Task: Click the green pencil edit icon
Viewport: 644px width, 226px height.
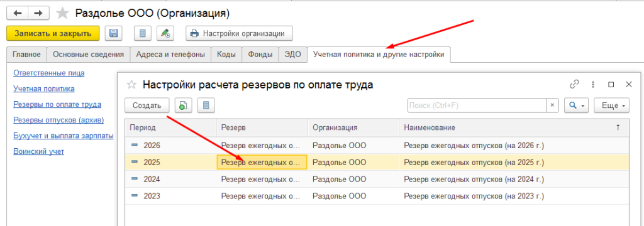Action: (165, 34)
